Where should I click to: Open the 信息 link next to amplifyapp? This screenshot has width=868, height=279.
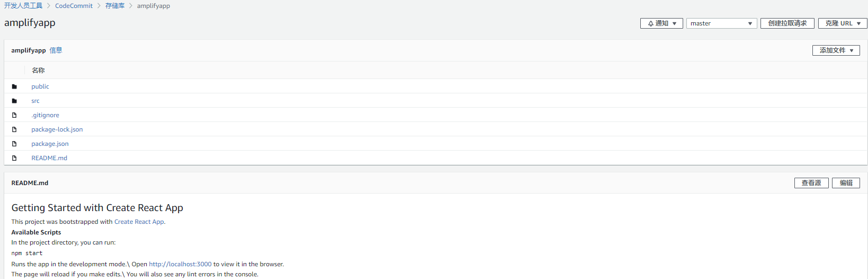(x=56, y=50)
